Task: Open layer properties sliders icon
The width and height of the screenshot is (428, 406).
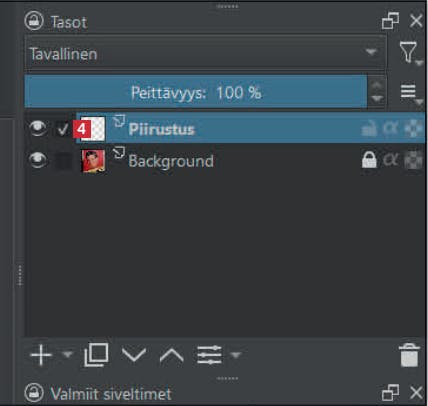Action: 209,355
